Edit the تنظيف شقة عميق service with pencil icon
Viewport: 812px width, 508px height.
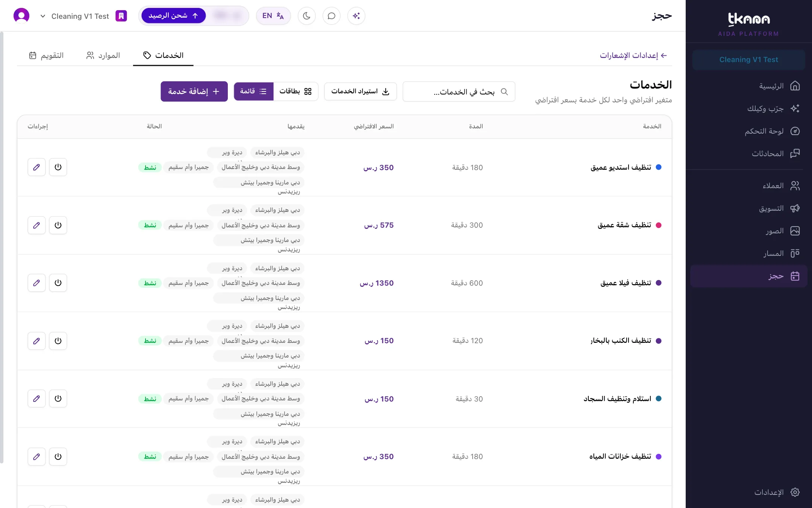[36, 225]
